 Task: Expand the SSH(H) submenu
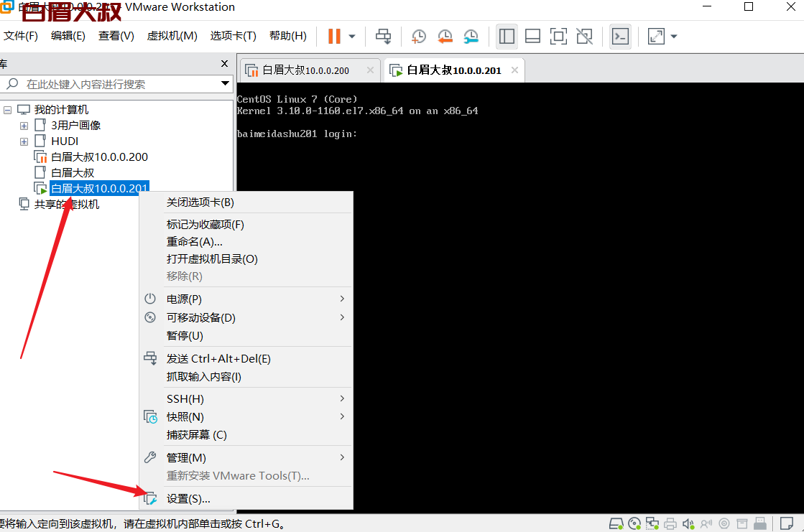click(x=246, y=398)
